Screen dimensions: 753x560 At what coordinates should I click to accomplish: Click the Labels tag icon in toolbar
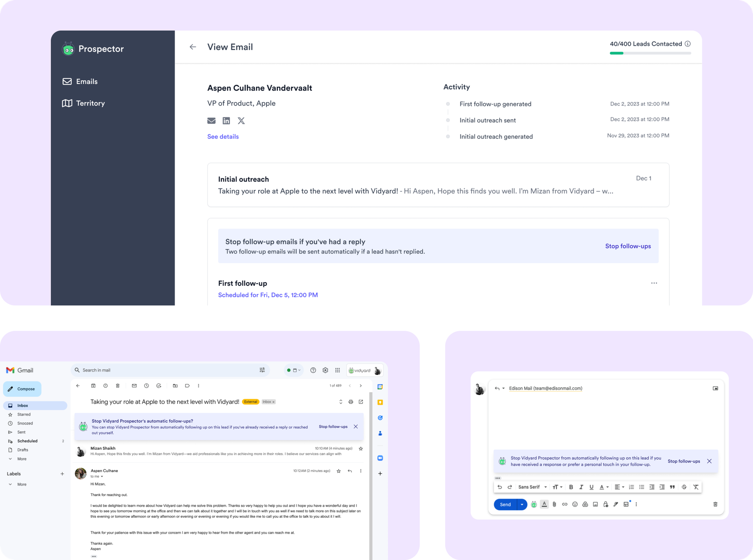tap(187, 386)
